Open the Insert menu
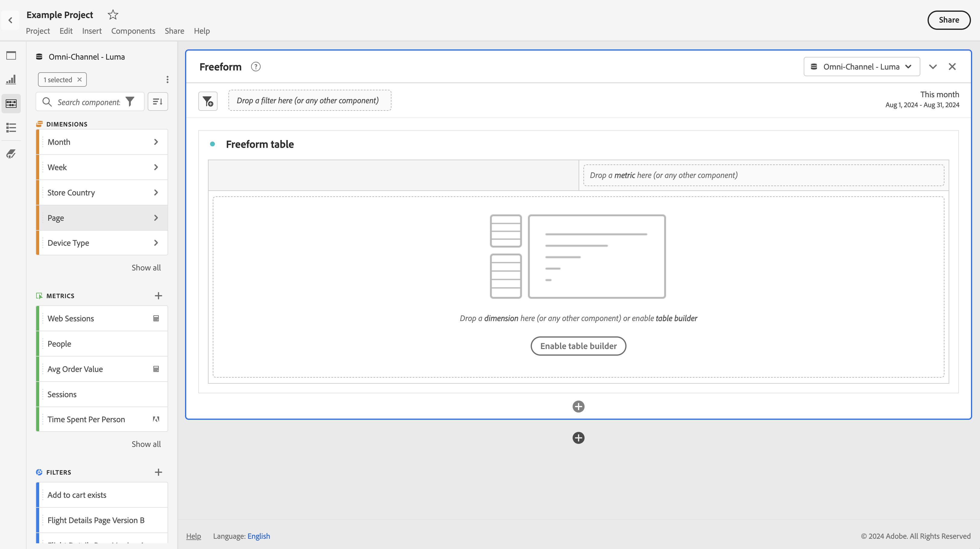Viewport: 980px width, 549px height. tap(92, 31)
